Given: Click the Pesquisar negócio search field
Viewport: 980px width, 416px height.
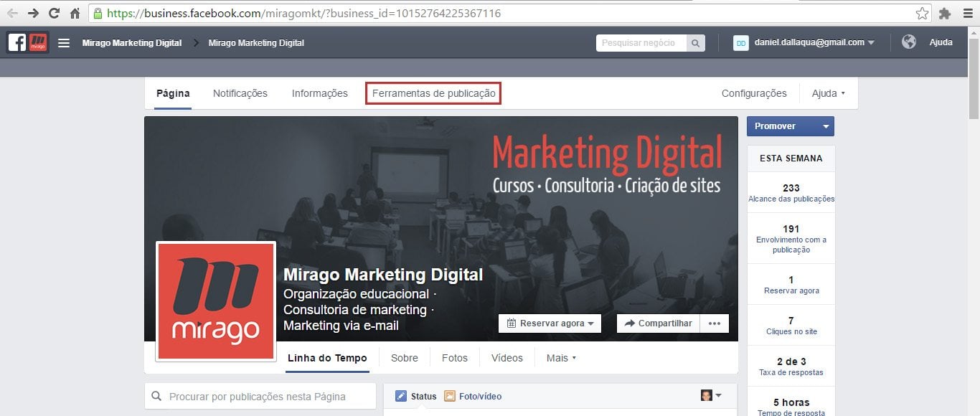Looking at the screenshot, I should 641,43.
